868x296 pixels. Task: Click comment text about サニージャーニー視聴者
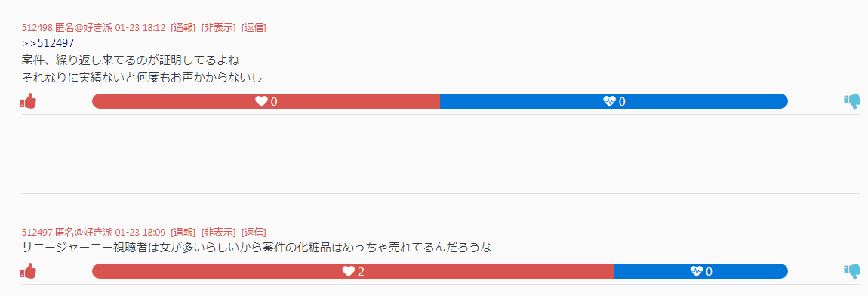pos(257,248)
